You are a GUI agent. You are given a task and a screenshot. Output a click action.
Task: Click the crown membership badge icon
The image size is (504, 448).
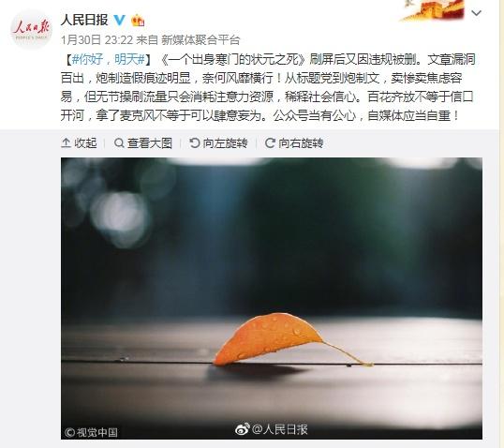138,21
